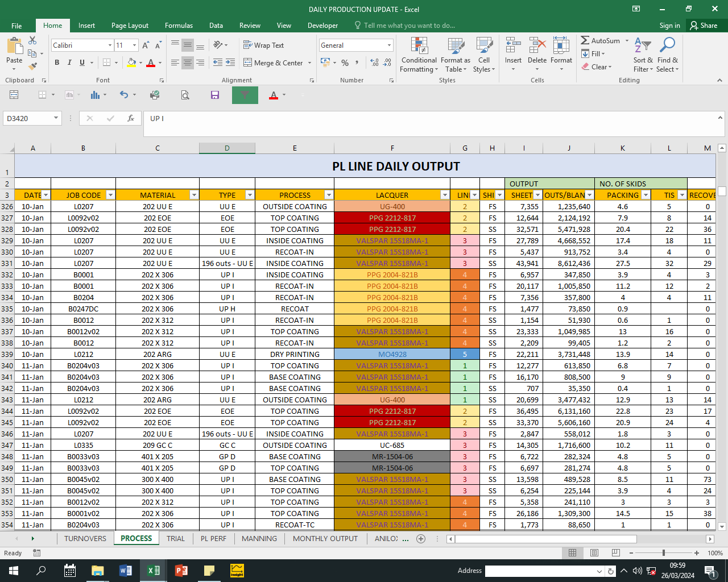
Task: Click the Accounting Number Format icon
Action: pos(325,63)
